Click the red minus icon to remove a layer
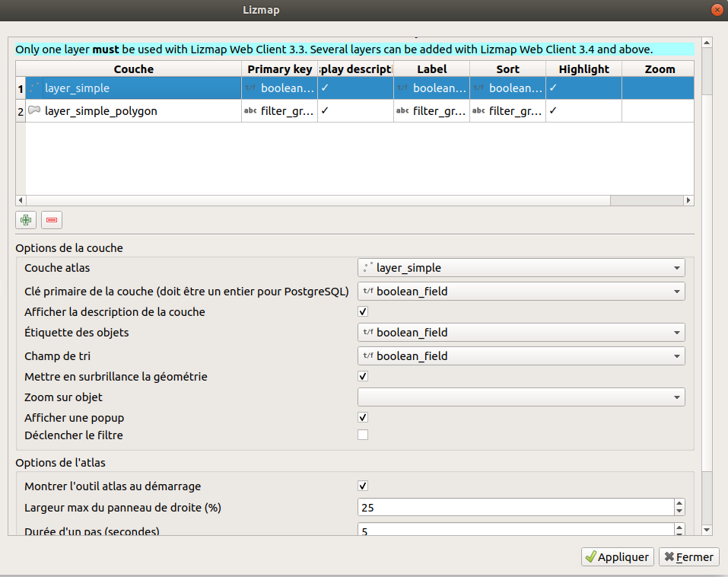This screenshot has height=577, width=728. click(x=51, y=219)
